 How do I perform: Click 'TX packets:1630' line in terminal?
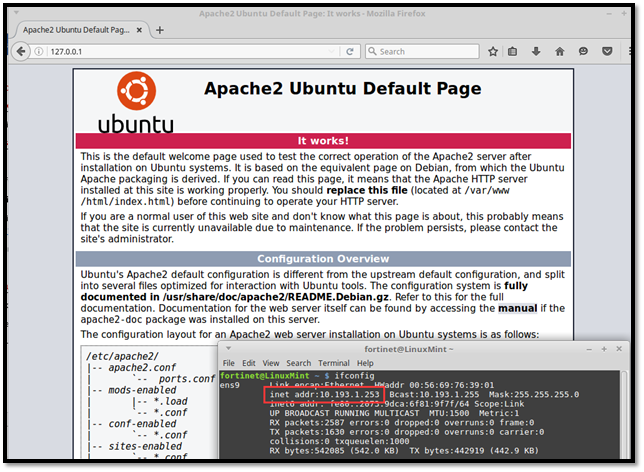407,432
